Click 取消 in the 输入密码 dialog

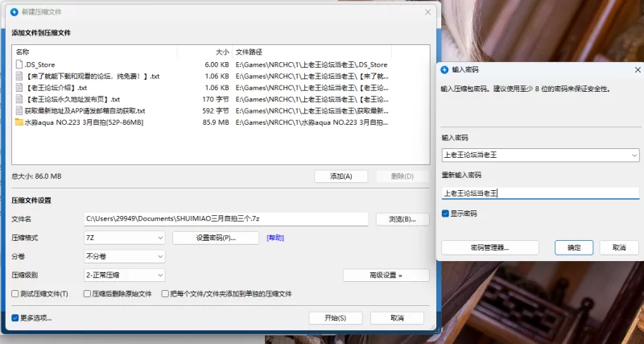pos(619,247)
